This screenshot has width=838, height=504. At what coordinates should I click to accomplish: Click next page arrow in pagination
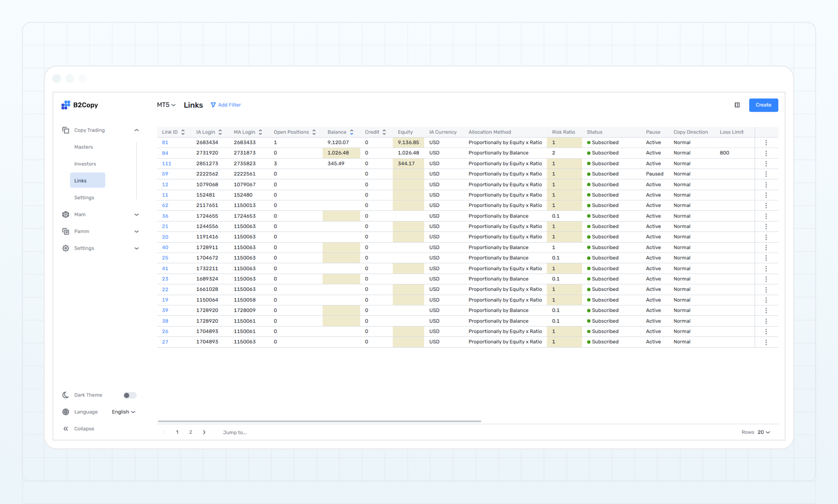pos(204,432)
